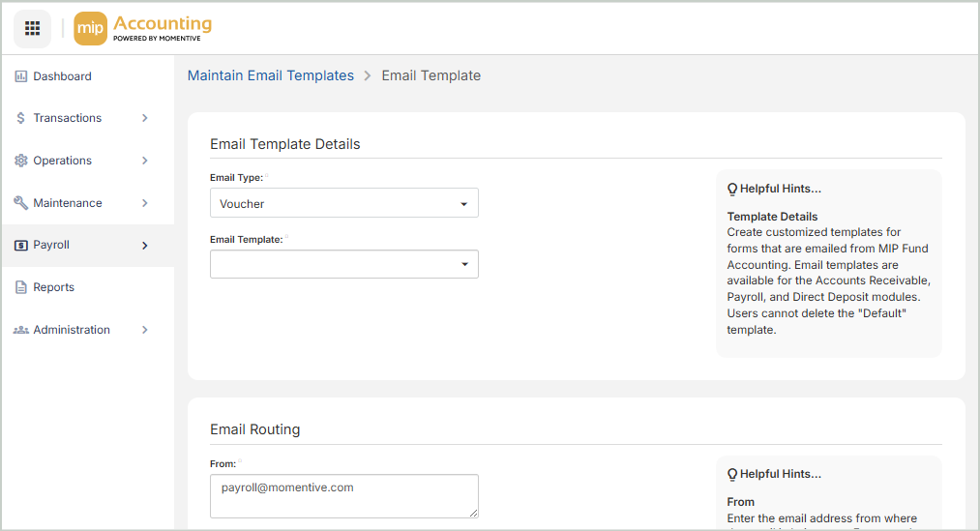Click the Dashboard chart icon
The image size is (980, 531).
pyautogui.click(x=21, y=76)
